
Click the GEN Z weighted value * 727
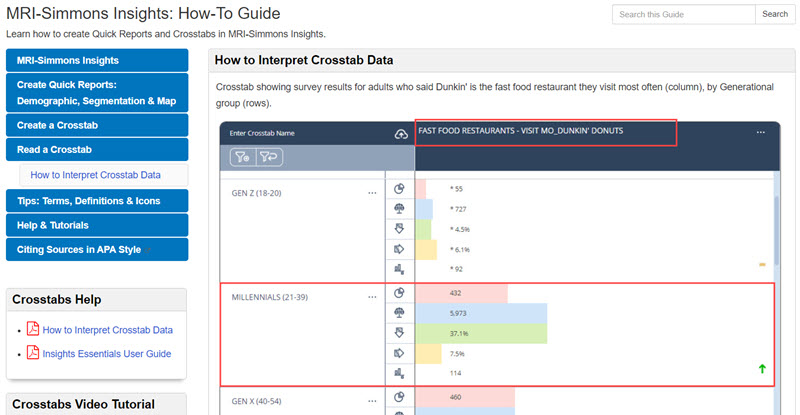(458, 209)
